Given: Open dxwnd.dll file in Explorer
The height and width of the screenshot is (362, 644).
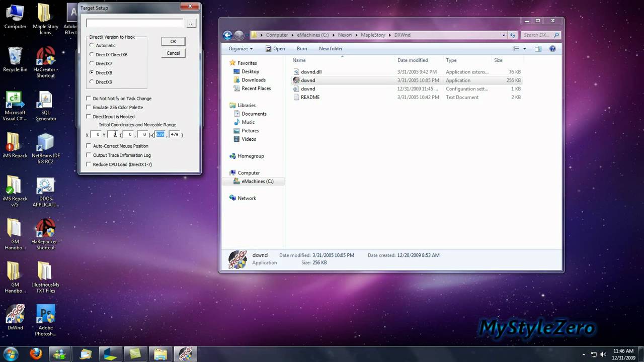Looking at the screenshot, I should (311, 72).
